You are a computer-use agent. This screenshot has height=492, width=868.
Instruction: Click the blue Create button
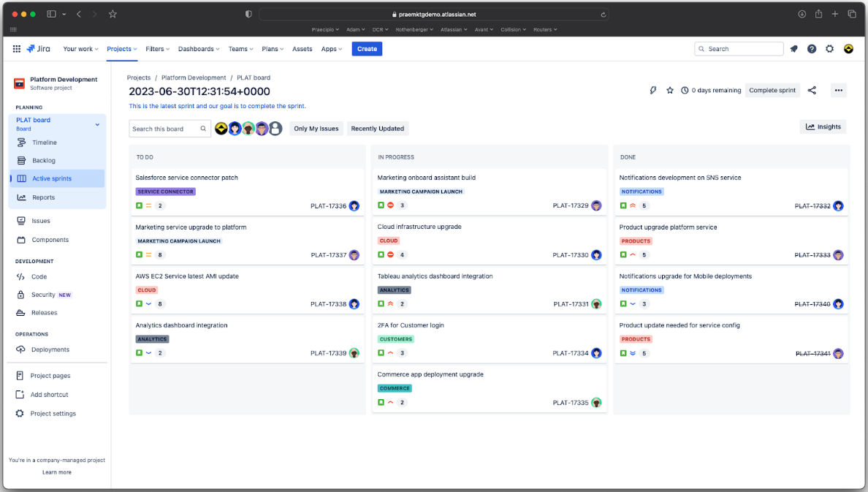367,49
